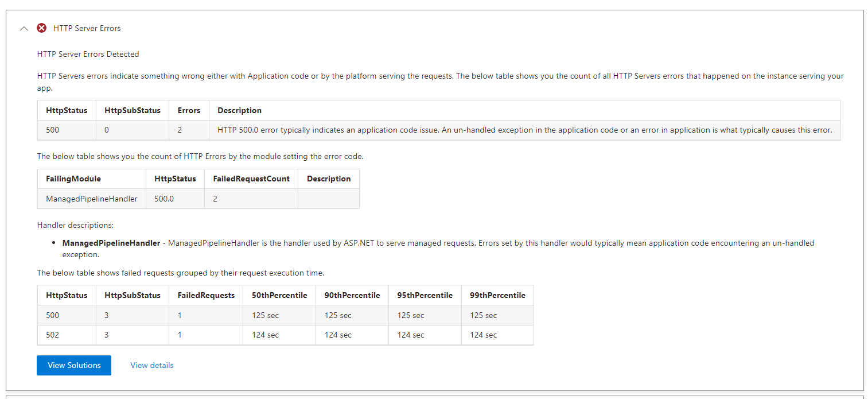
Task: Click the 95thPercentile column header
Action: [x=425, y=295]
